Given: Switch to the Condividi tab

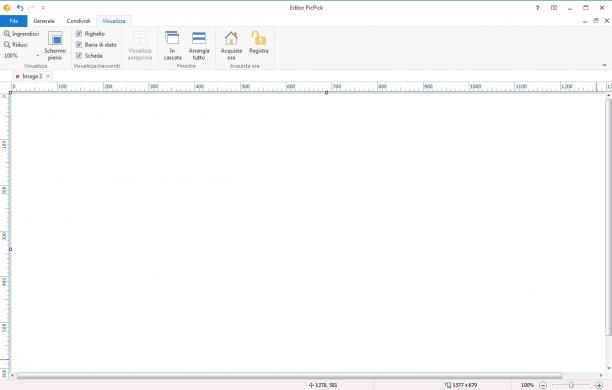Looking at the screenshot, I should click(78, 21).
